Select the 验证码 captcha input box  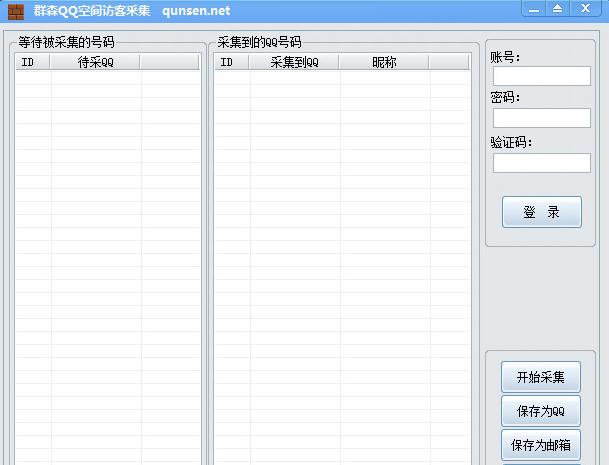tap(541, 163)
